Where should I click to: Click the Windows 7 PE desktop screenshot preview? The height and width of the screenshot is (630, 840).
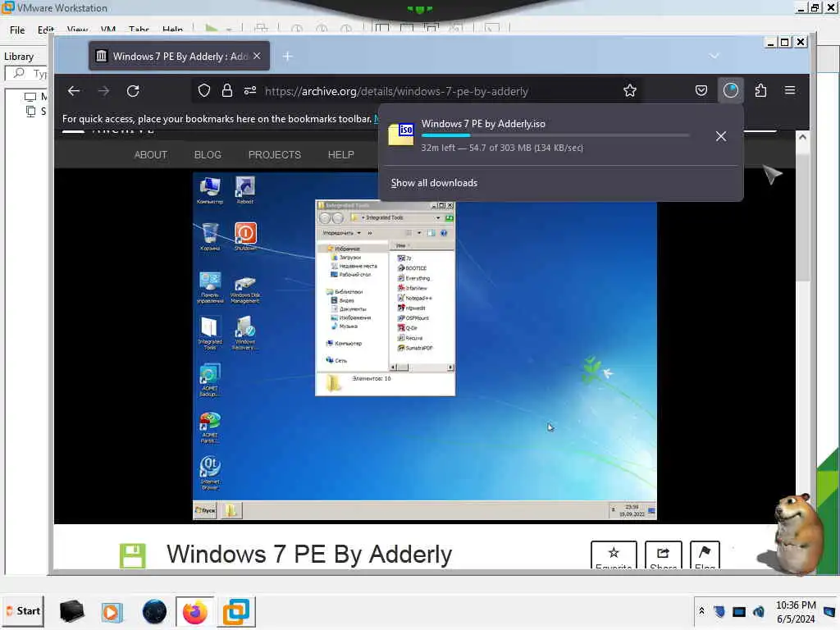click(424, 345)
